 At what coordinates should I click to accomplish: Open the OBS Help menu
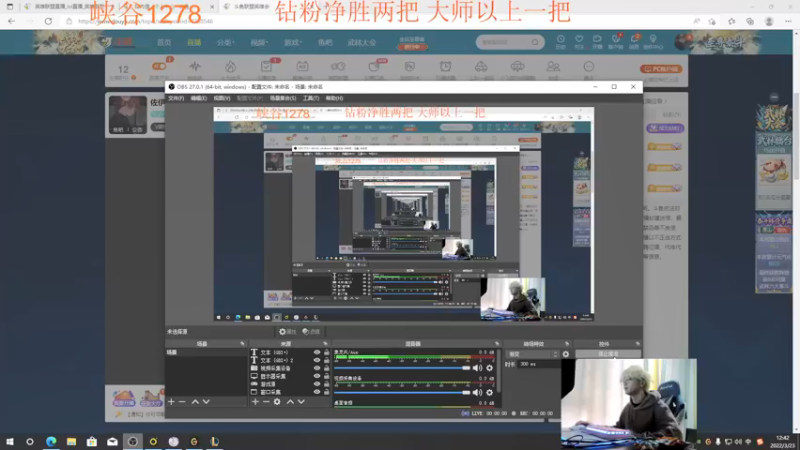(x=334, y=98)
